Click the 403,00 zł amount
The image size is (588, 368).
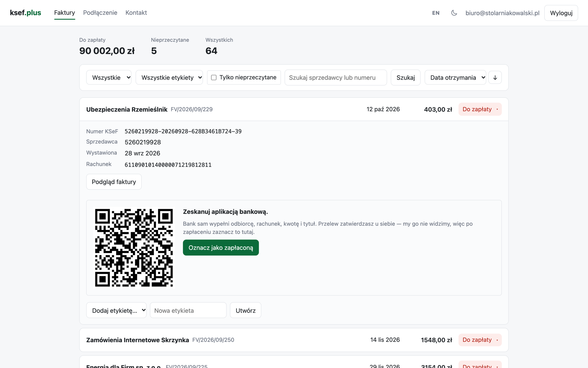(438, 109)
